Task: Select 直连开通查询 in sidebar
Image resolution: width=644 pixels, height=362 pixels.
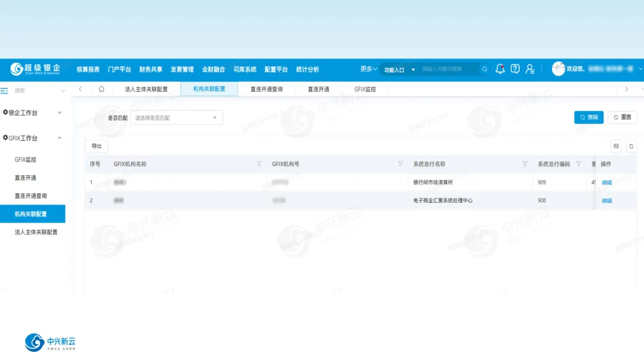Action: [x=32, y=196]
